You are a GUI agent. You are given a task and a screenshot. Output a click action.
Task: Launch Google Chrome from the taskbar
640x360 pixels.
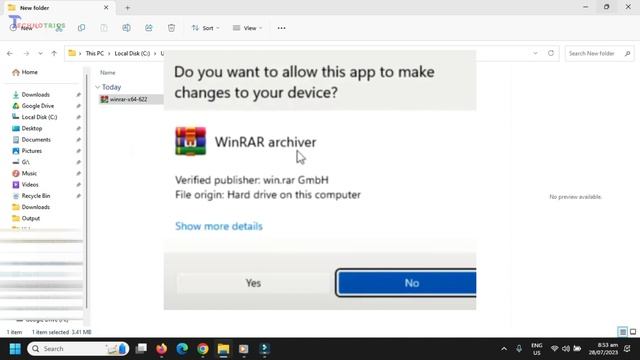coord(203,349)
